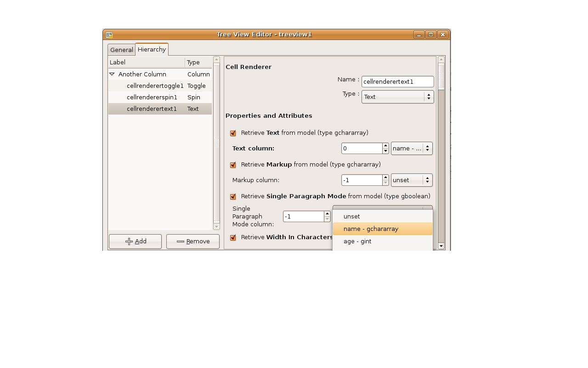Open the Markup column 'unset' dropdown
Image resolution: width=588 pixels, height=368 pixels.
coord(412,180)
